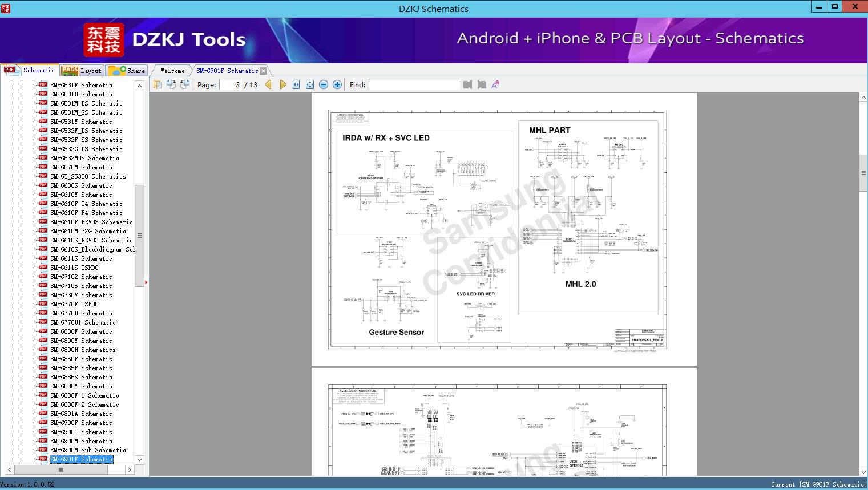
Task: Open the Welcome document tab
Action: (x=172, y=71)
